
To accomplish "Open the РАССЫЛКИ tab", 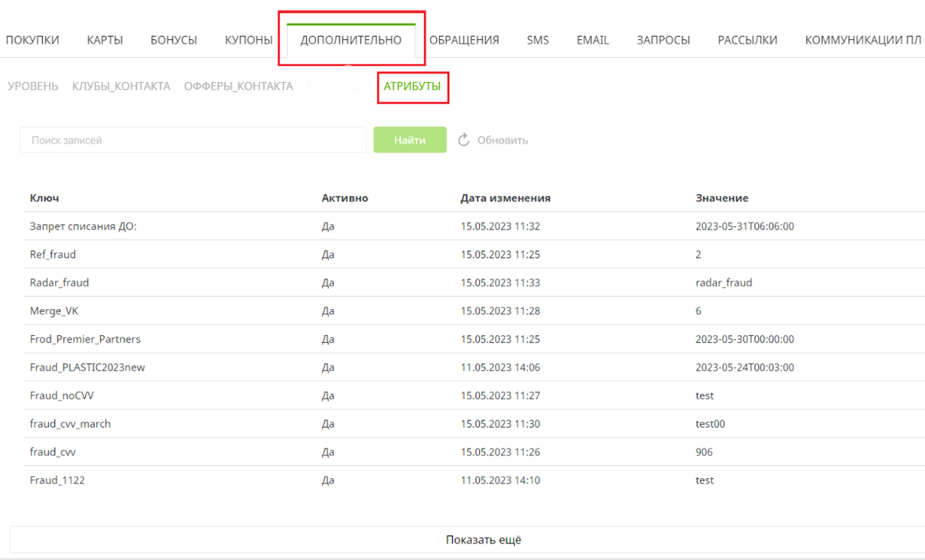I will tap(747, 41).
